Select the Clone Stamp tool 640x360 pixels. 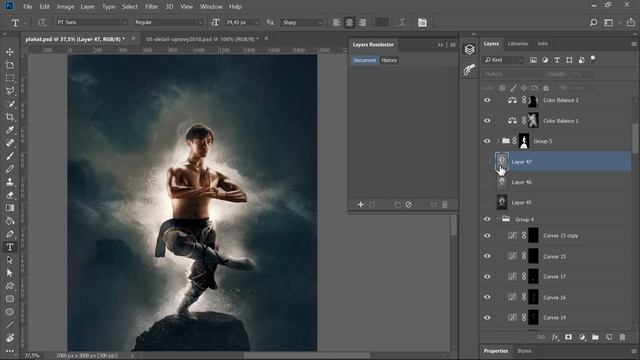click(10, 182)
